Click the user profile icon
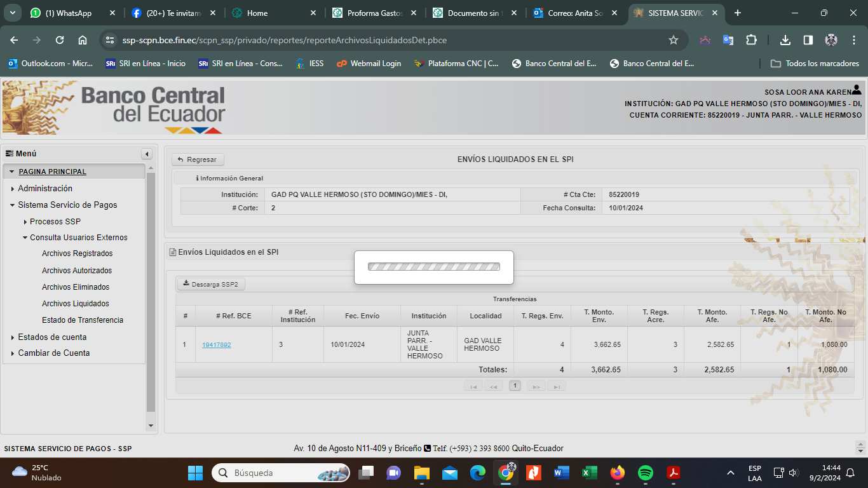The width and height of the screenshot is (868, 488). point(857,90)
